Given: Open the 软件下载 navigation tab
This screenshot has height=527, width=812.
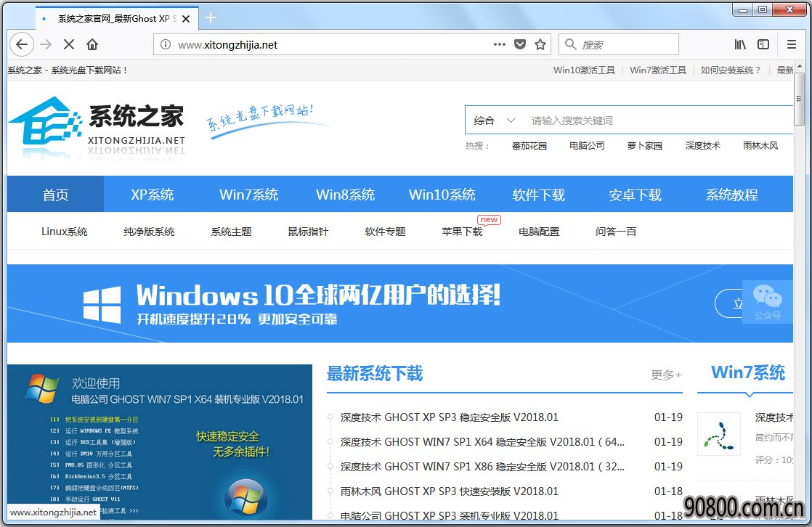Looking at the screenshot, I should pyautogui.click(x=539, y=194).
